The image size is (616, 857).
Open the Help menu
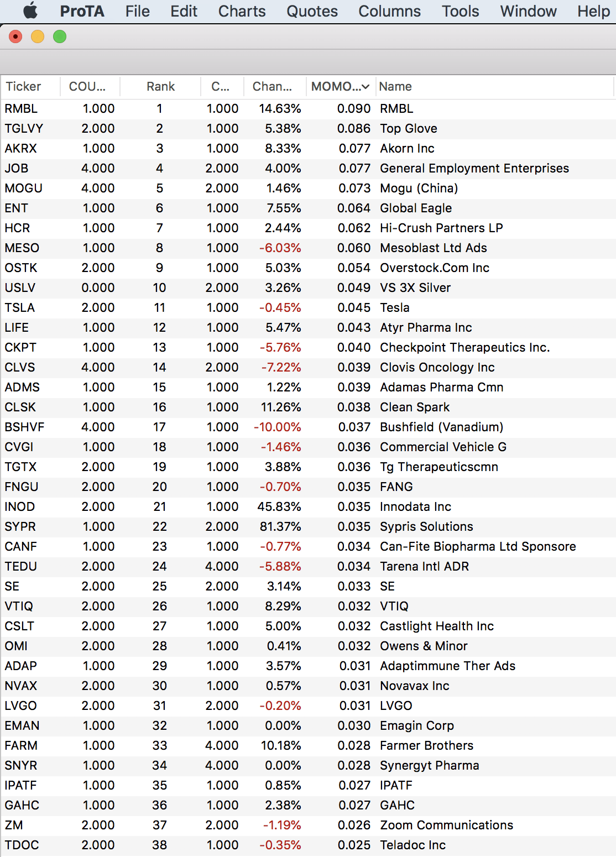(593, 11)
